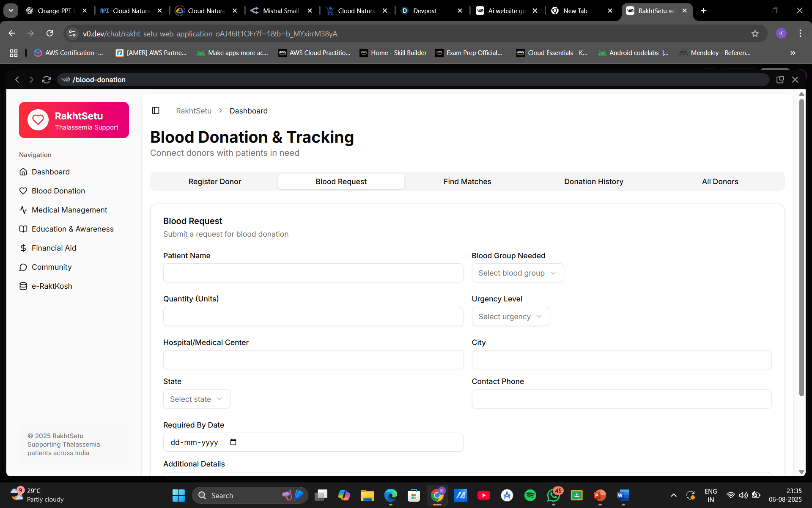Open Financial Aid dollar-sign item

(54, 248)
